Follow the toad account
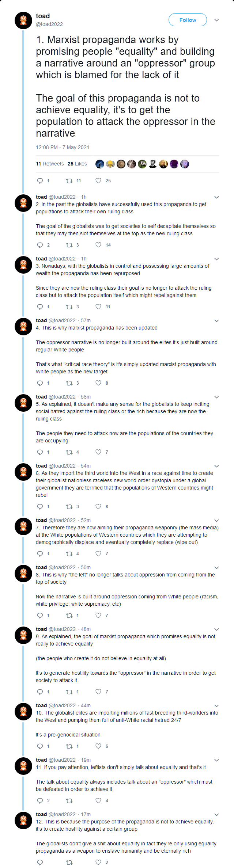The width and height of the screenshot is (234, 868). [x=188, y=20]
